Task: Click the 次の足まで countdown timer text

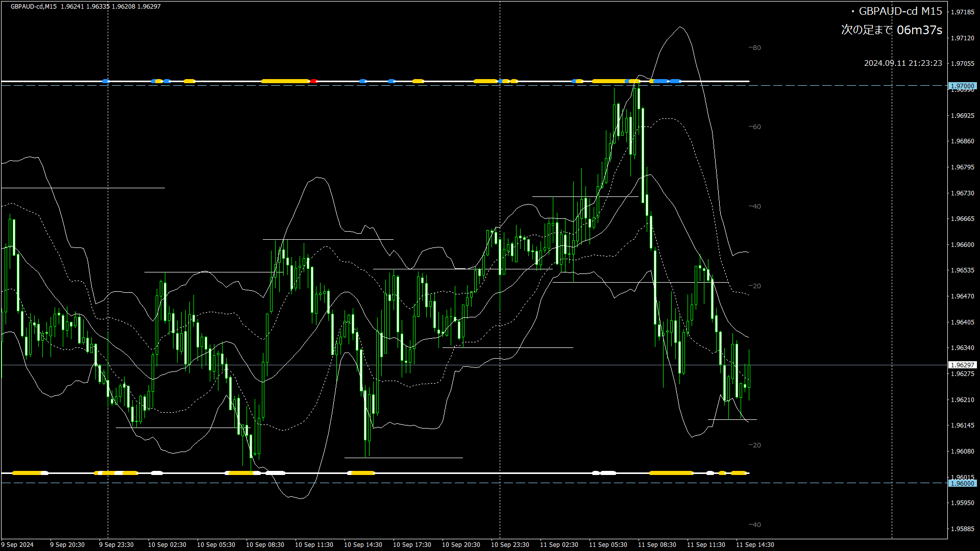Action: [x=891, y=30]
